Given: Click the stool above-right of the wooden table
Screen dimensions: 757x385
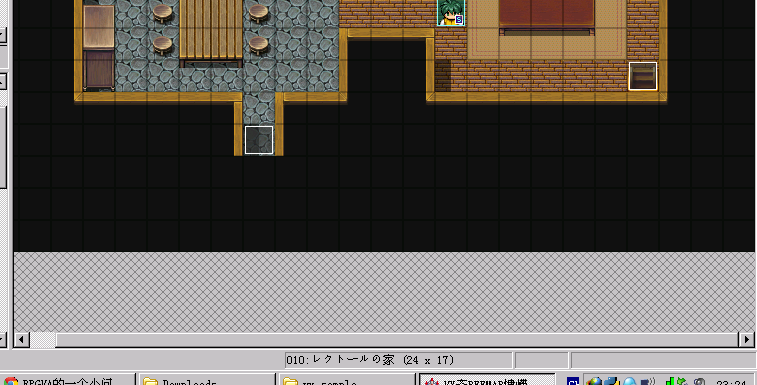Looking at the screenshot, I should pyautogui.click(x=259, y=14).
